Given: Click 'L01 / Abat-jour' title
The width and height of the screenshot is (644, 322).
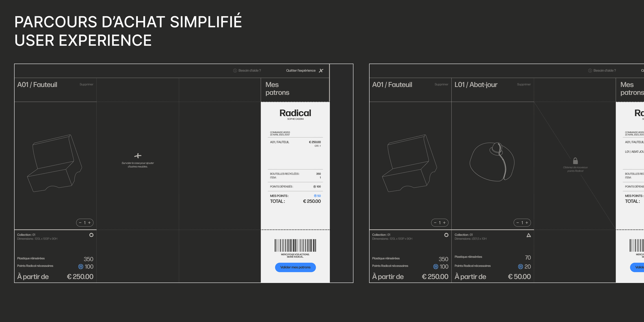Looking at the screenshot, I should tap(476, 85).
